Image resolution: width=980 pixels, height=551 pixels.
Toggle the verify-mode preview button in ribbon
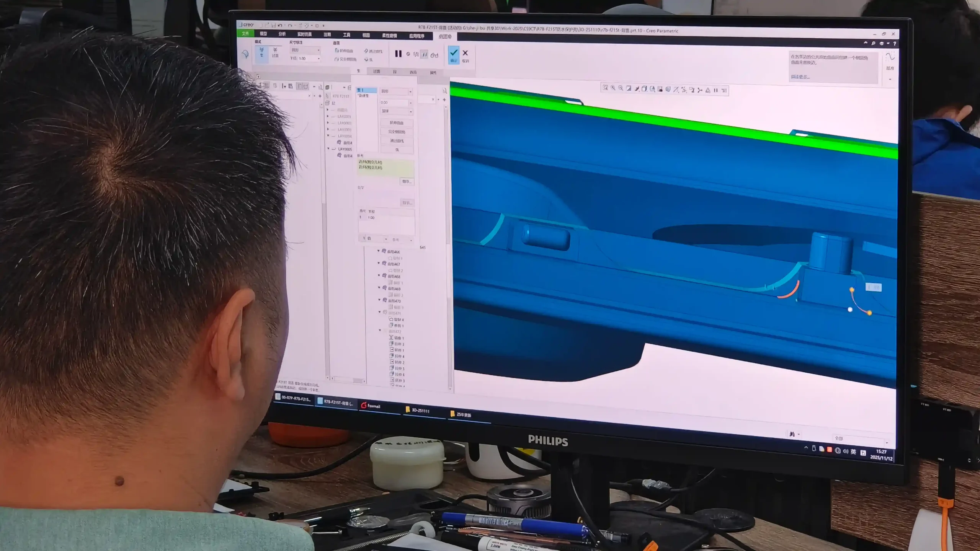[424, 55]
